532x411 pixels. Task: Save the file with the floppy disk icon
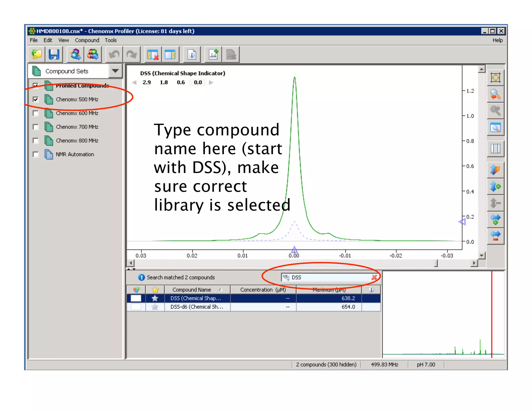pyautogui.click(x=54, y=55)
